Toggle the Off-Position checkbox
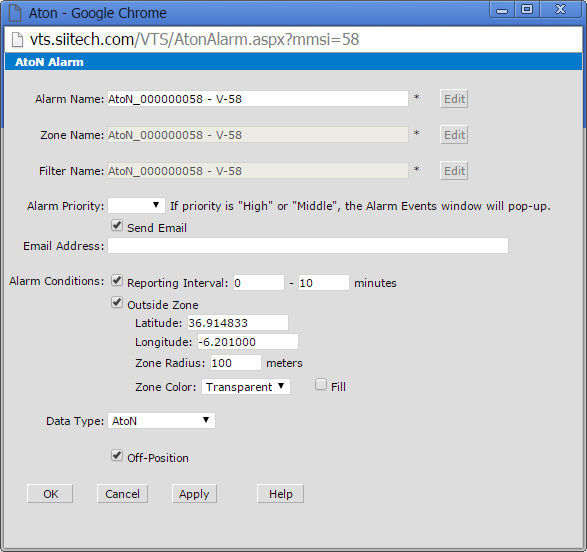 [x=117, y=455]
